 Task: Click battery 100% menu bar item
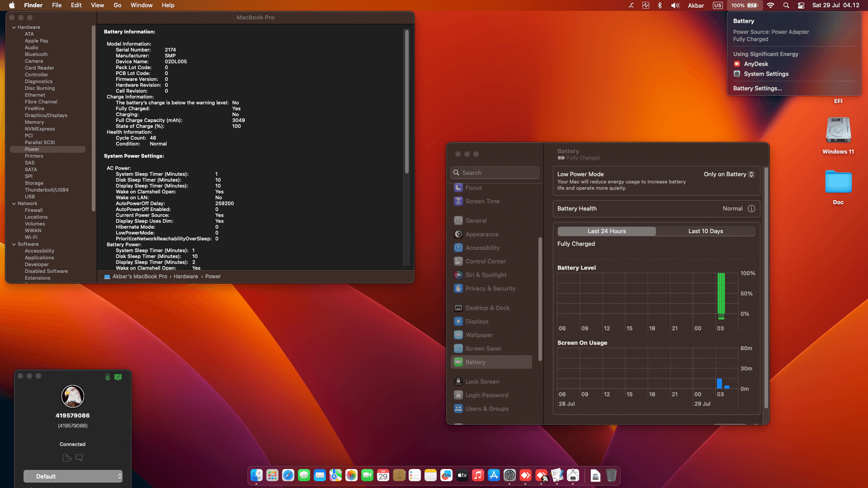pyautogui.click(x=744, y=5)
